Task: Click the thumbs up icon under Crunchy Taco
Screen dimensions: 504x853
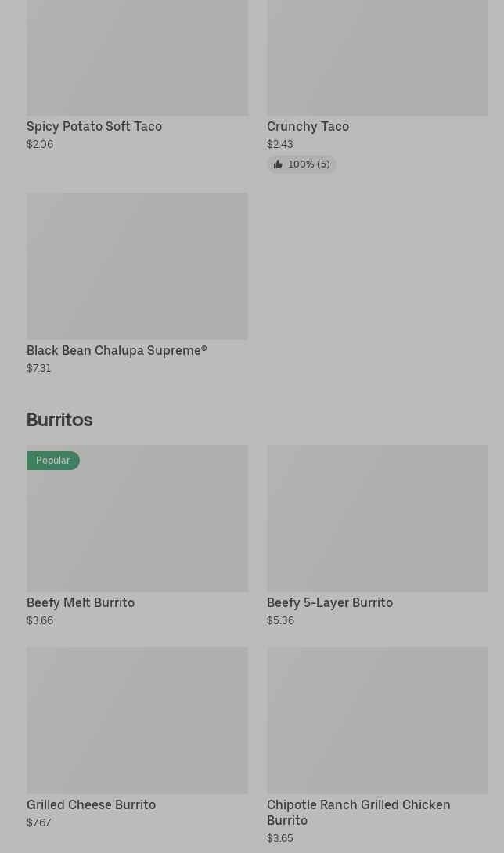Action: [x=278, y=164]
